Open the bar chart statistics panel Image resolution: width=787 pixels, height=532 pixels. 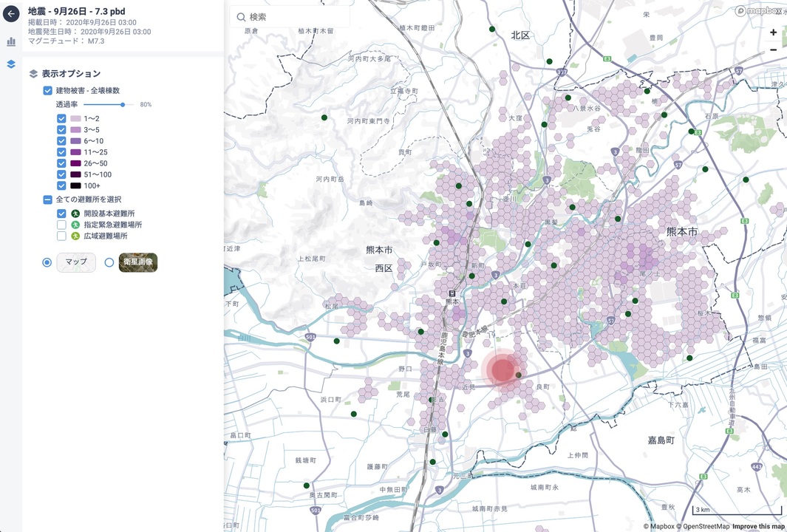tap(11, 42)
